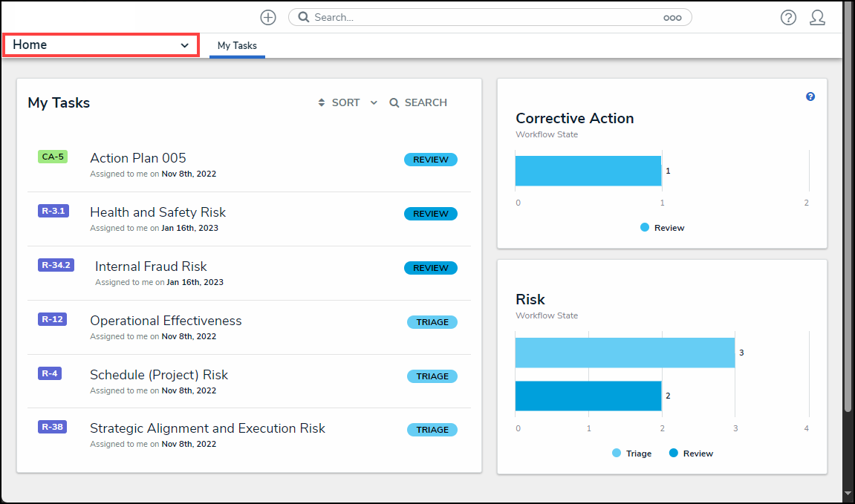Toggle Review legend in Corrective Action chart
Viewport: 855px width, 504px height.
point(662,228)
